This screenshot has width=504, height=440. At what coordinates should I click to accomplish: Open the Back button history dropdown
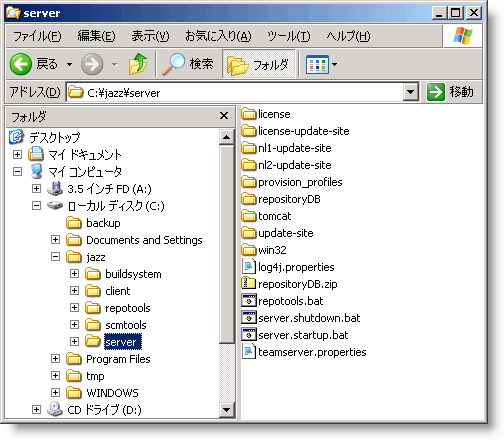69,64
